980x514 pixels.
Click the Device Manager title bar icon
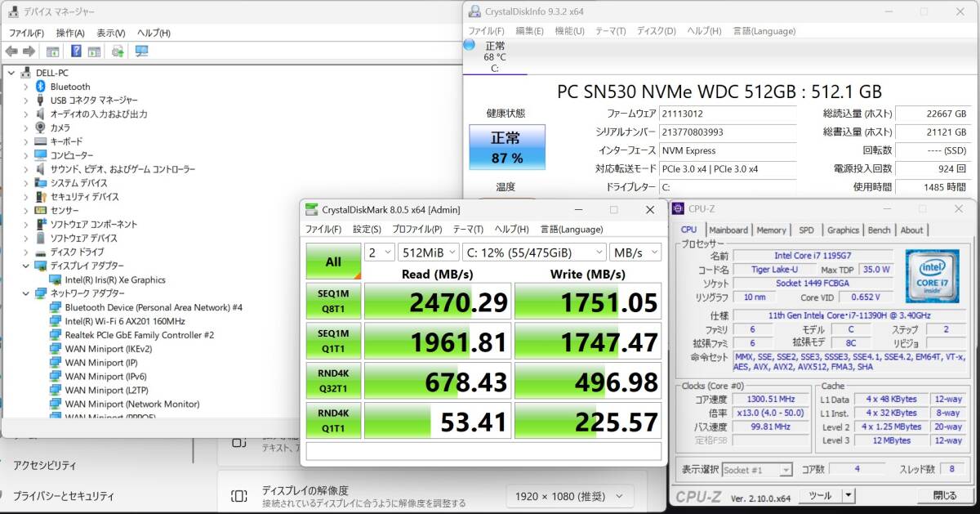(x=12, y=11)
